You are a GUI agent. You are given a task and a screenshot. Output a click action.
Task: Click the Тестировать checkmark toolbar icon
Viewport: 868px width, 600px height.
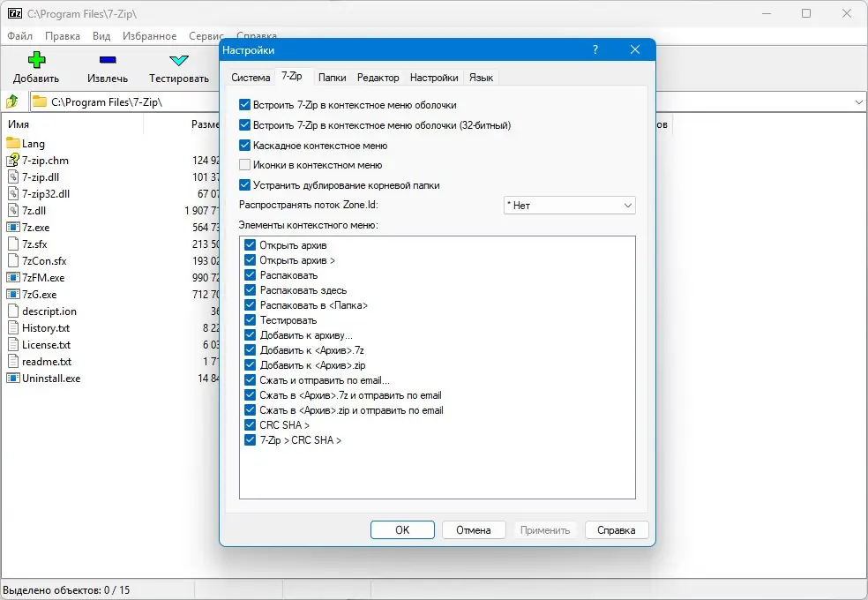179,60
